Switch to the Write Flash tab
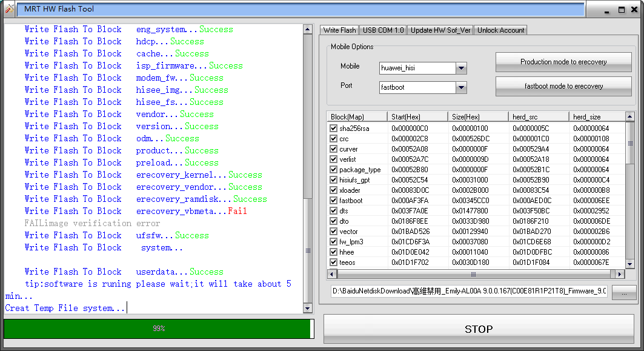Screen dimensions: 644x351 (x=339, y=30)
